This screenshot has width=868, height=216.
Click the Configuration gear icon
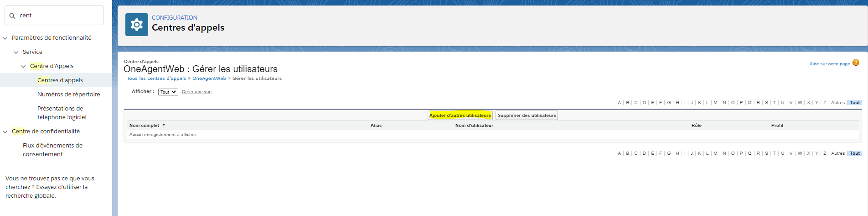(x=136, y=25)
